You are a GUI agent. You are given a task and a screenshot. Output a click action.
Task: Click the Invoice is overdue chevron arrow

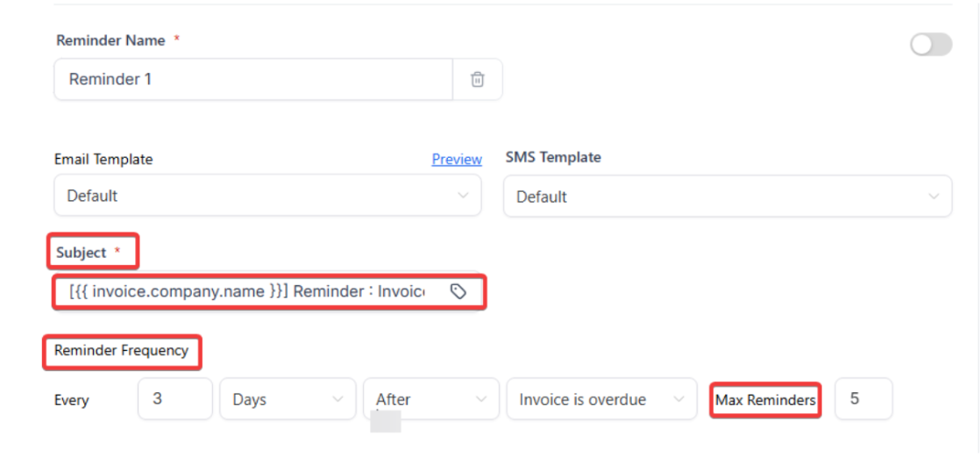pos(678,400)
